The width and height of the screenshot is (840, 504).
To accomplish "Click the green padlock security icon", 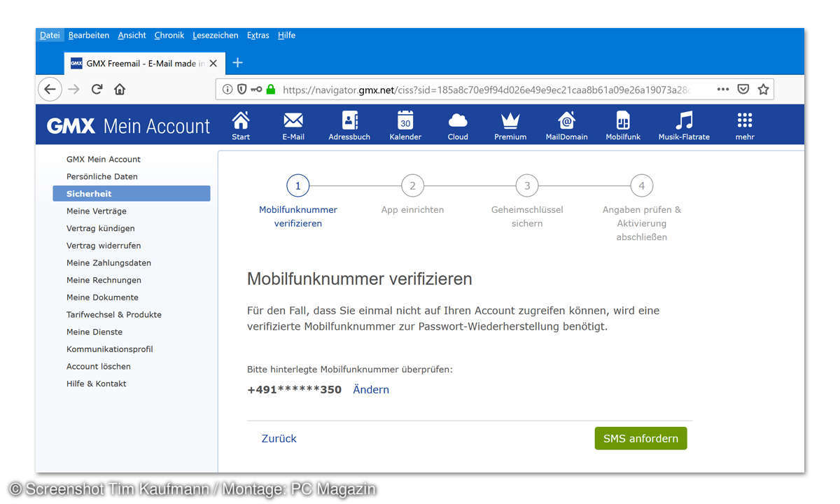I will (271, 90).
